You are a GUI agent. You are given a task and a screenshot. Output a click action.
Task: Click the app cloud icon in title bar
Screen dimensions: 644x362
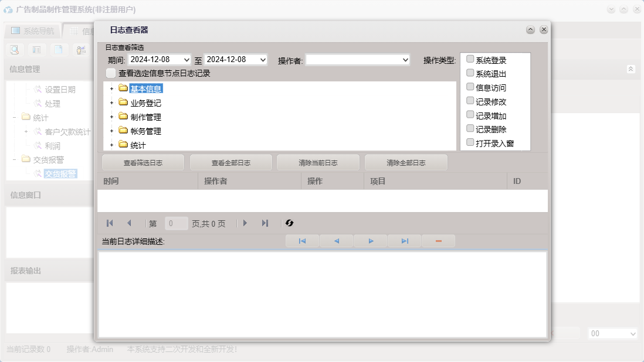[8, 9]
